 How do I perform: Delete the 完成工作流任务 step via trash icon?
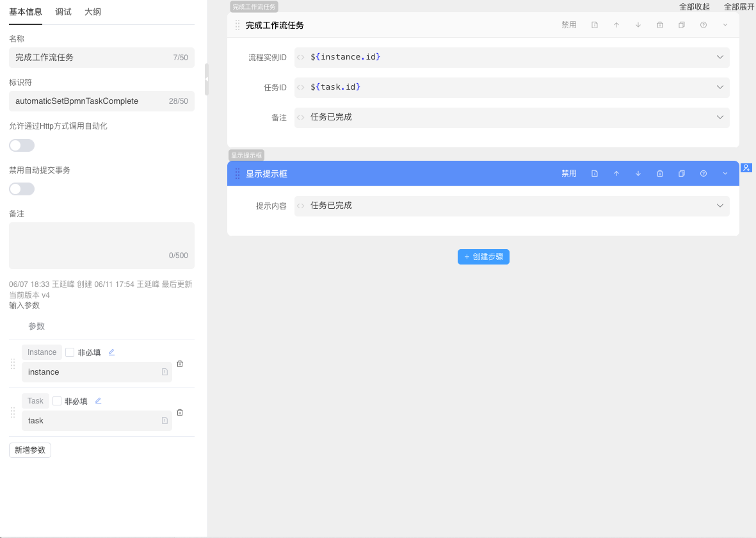660,25
